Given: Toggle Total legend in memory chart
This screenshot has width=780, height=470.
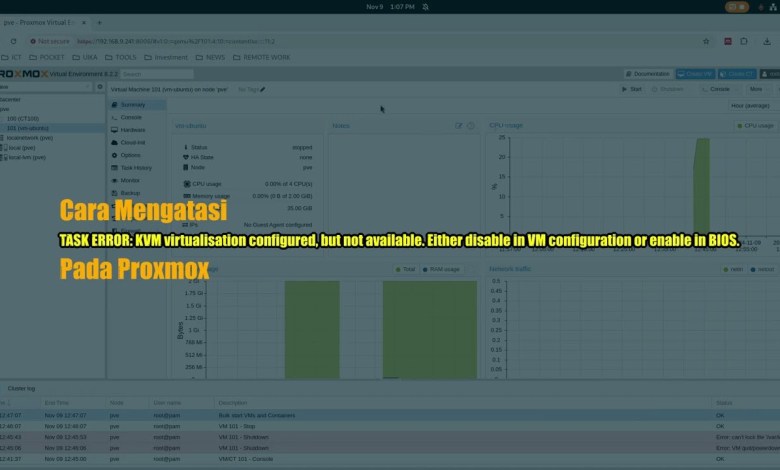Looking at the screenshot, I should (405, 269).
